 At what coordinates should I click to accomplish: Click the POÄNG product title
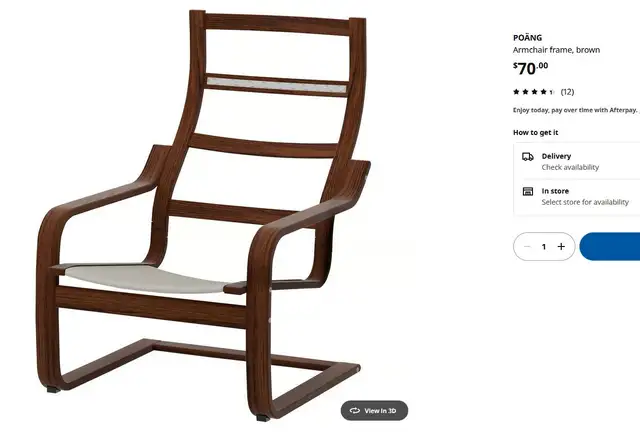(x=527, y=38)
